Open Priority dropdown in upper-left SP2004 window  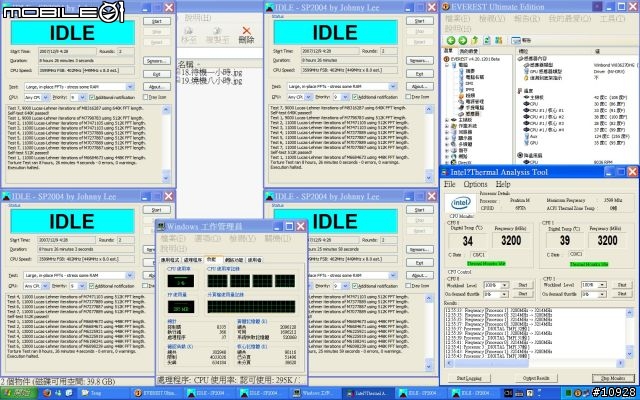tap(82, 98)
